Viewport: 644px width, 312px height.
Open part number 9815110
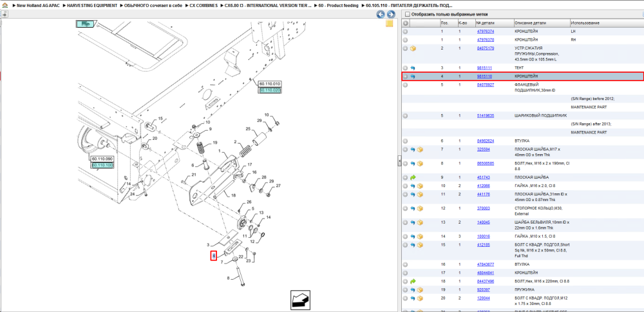[485, 77]
